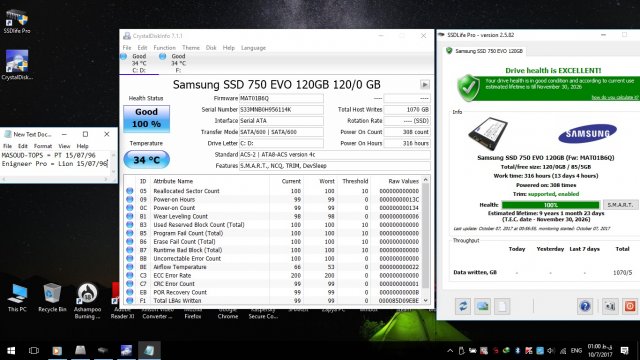
Task: Click the SSDLife refresh arrows icon
Action: [463, 306]
